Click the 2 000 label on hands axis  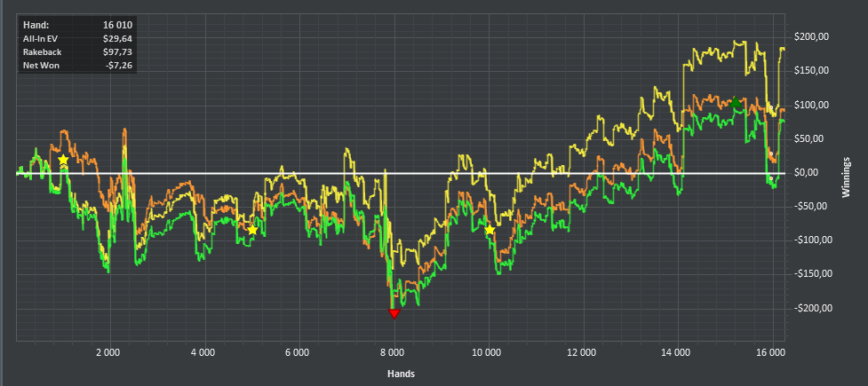pyautogui.click(x=110, y=352)
